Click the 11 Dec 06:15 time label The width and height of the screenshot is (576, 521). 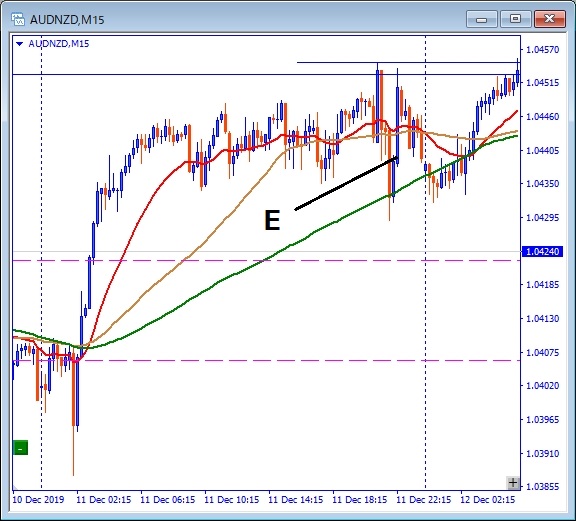(168, 500)
